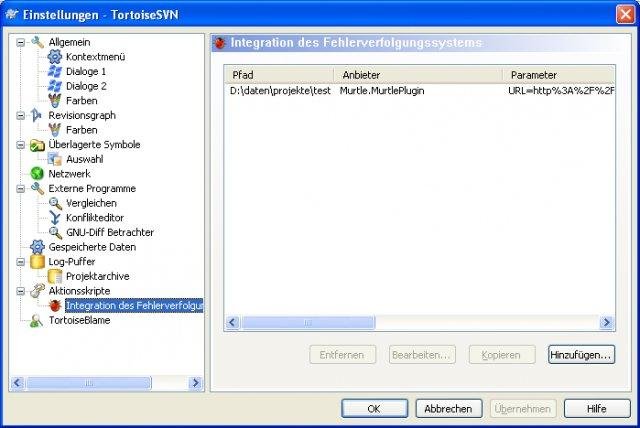This screenshot has height=428, width=640.
Task: Click the green globe Netzwerk icon
Action: (37, 174)
